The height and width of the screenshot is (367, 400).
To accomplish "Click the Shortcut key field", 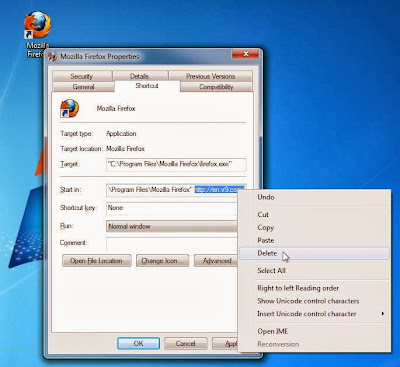I will tap(172, 208).
